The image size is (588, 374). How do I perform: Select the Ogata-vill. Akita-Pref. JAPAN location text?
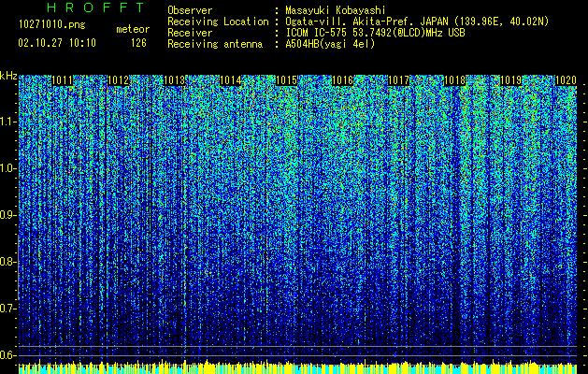417,22
